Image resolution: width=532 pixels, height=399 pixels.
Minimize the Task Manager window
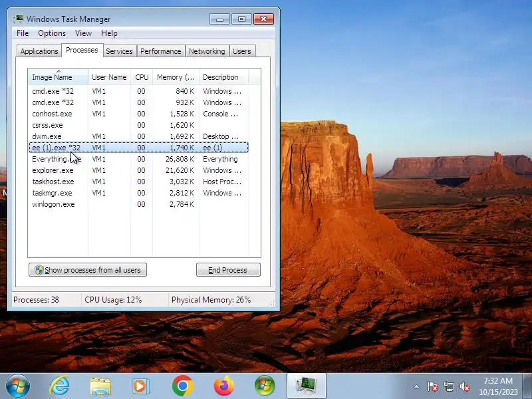coord(219,19)
